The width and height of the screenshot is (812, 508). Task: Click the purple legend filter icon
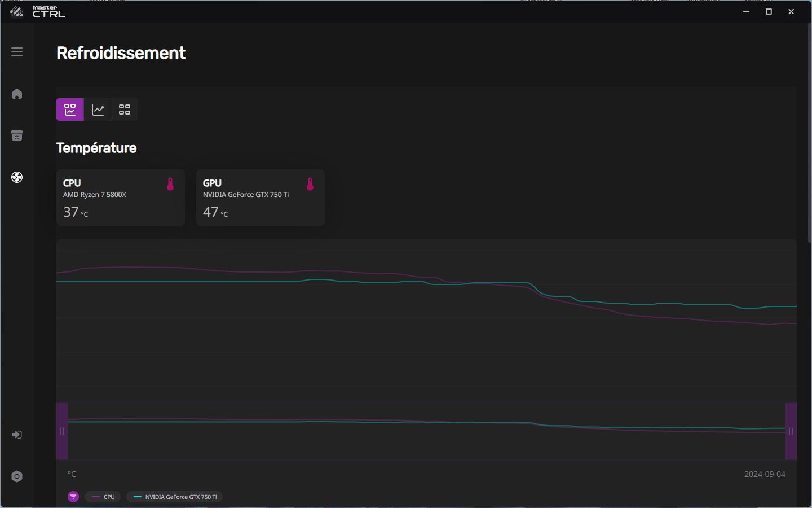click(73, 497)
